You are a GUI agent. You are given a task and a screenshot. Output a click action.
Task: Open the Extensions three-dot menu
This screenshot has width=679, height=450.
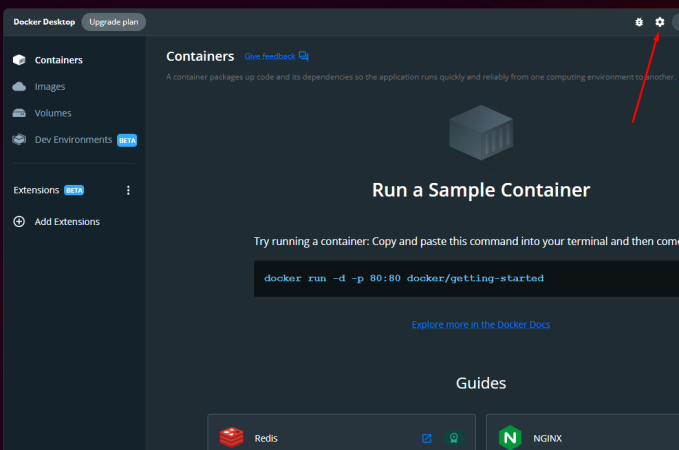click(x=128, y=190)
